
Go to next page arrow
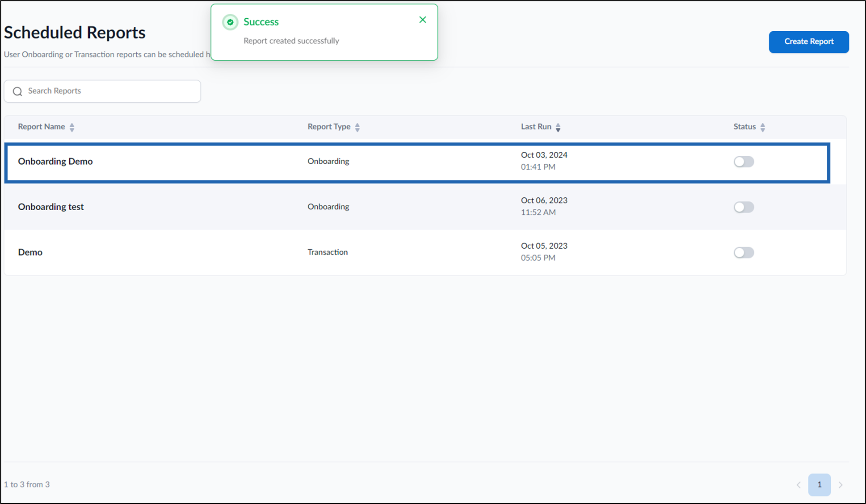pos(841,485)
